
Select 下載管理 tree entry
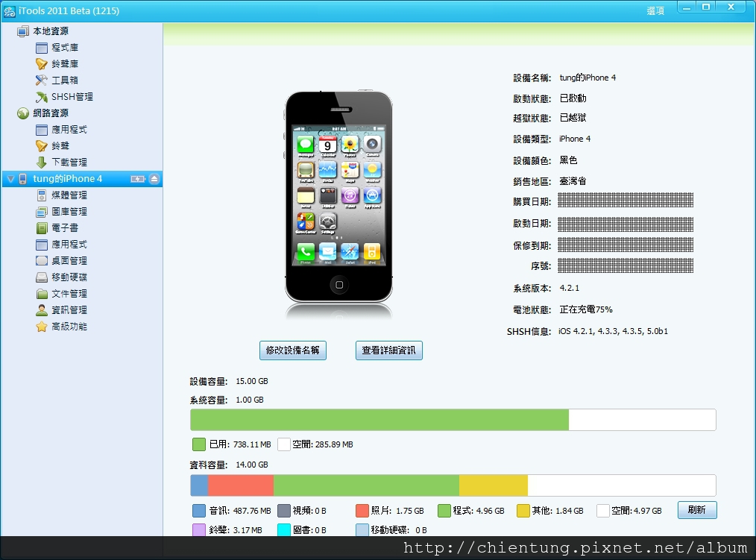pyautogui.click(x=69, y=163)
